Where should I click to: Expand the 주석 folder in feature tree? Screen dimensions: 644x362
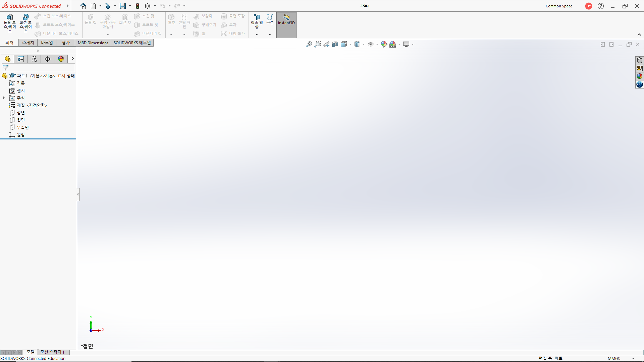click(4, 98)
